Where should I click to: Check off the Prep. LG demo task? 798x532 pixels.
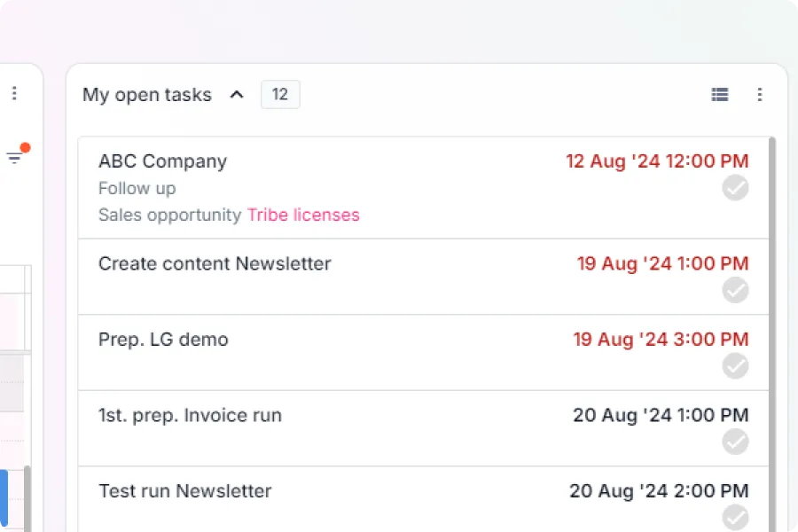click(735, 366)
